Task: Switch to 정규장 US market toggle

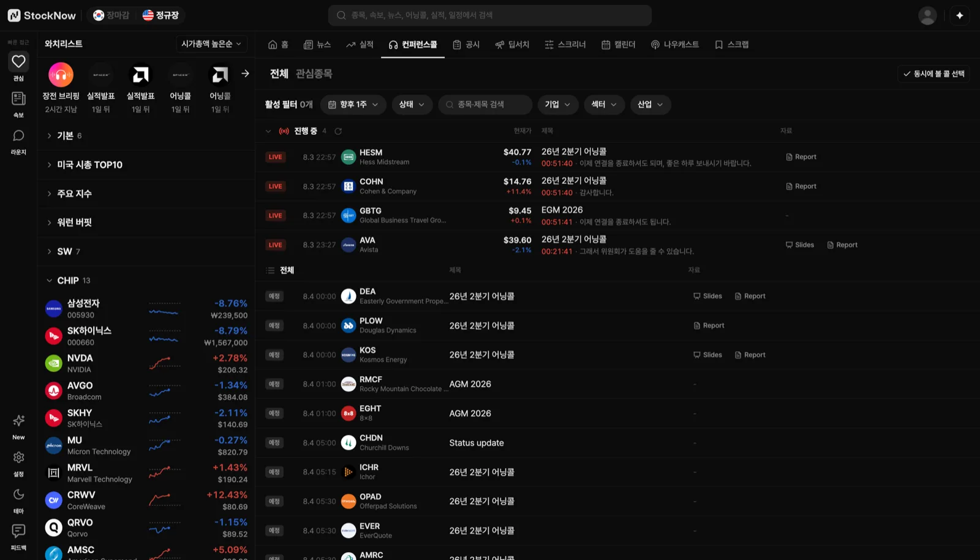Action: point(160,15)
